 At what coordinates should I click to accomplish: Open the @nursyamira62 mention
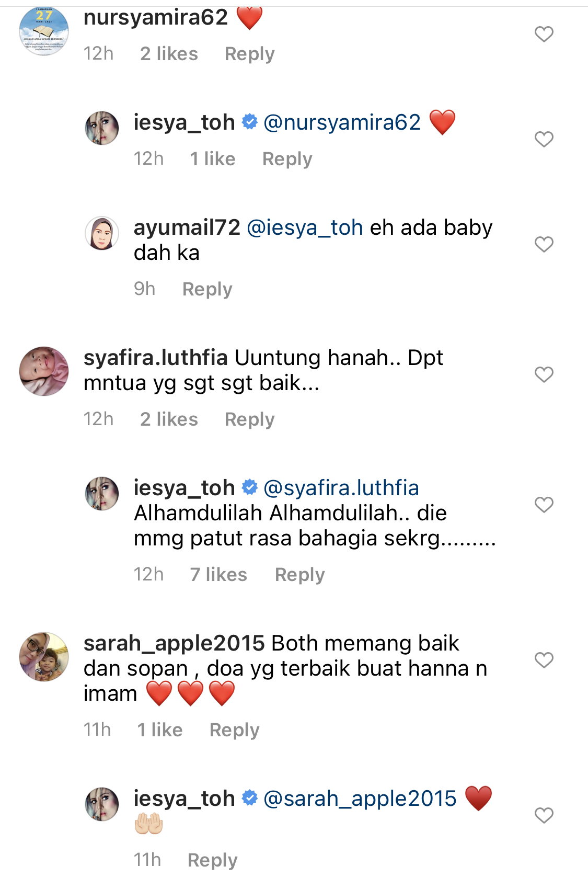point(342,123)
